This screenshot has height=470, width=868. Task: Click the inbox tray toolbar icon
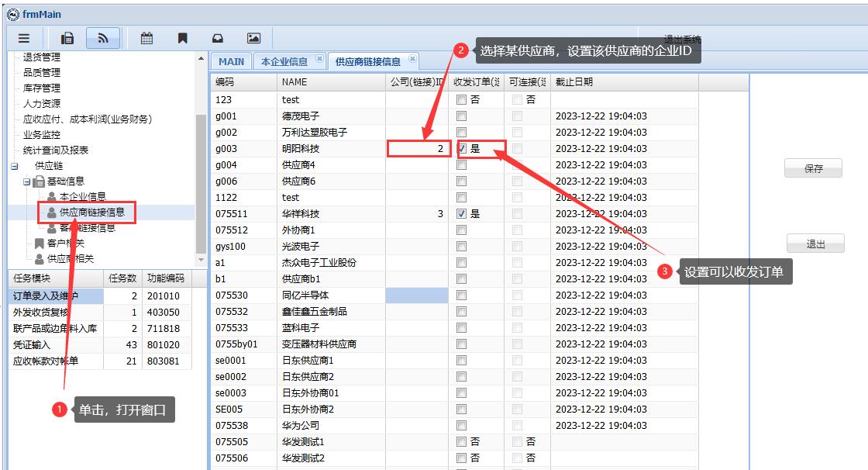(x=218, y=38)
